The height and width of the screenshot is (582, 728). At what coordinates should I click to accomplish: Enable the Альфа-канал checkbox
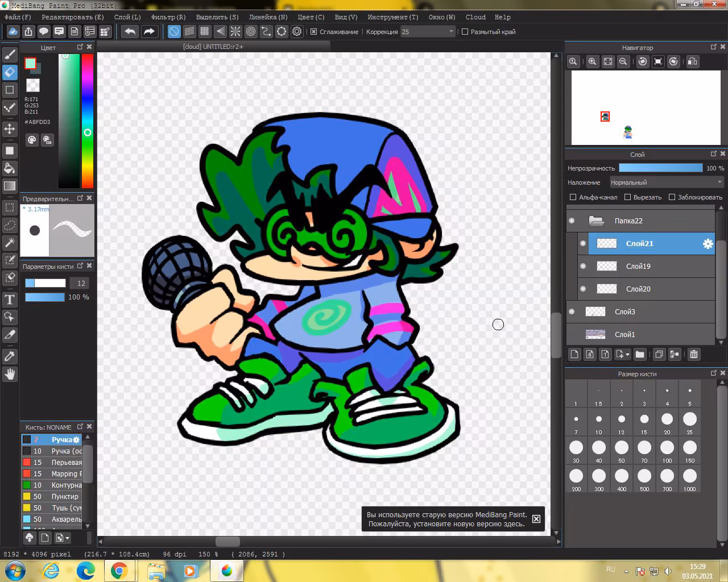[573, 197]
